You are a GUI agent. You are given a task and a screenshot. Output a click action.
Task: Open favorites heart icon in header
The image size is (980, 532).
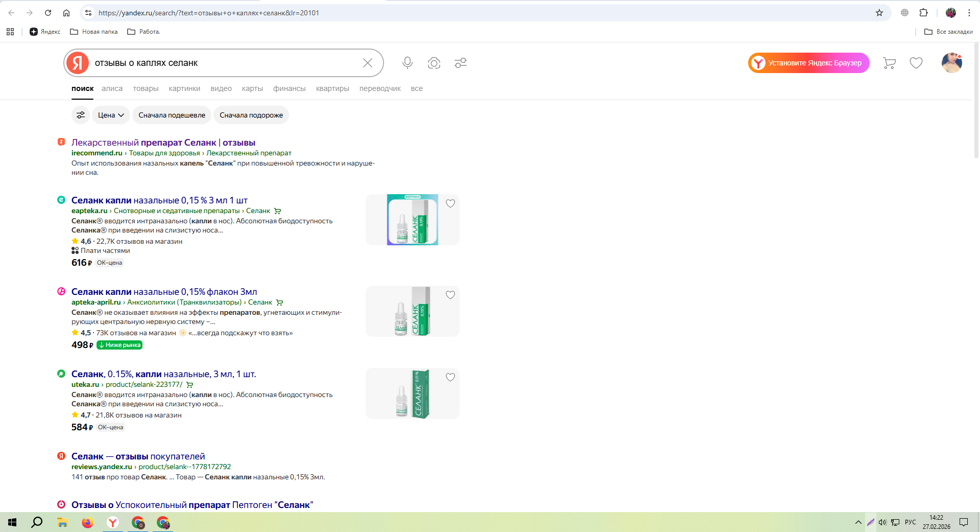point(916,63)
